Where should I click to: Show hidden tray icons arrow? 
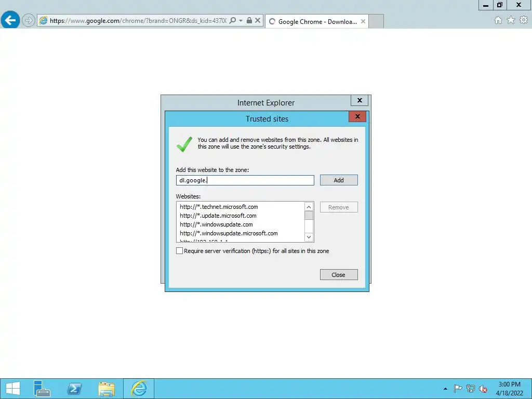pyautogui.click(x=445, y=389)
